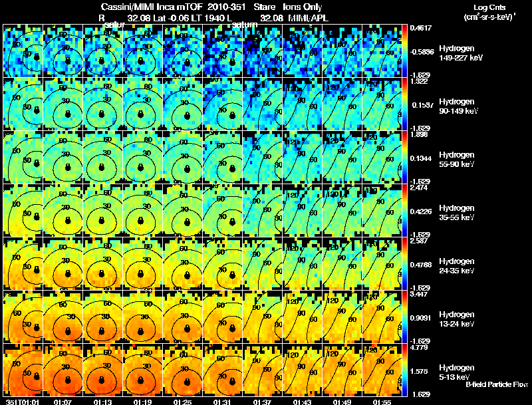
Task: Click the colorbar beside Hydrogen 149-227 keV
Action: pyautogui.click(x=404, y=51)
